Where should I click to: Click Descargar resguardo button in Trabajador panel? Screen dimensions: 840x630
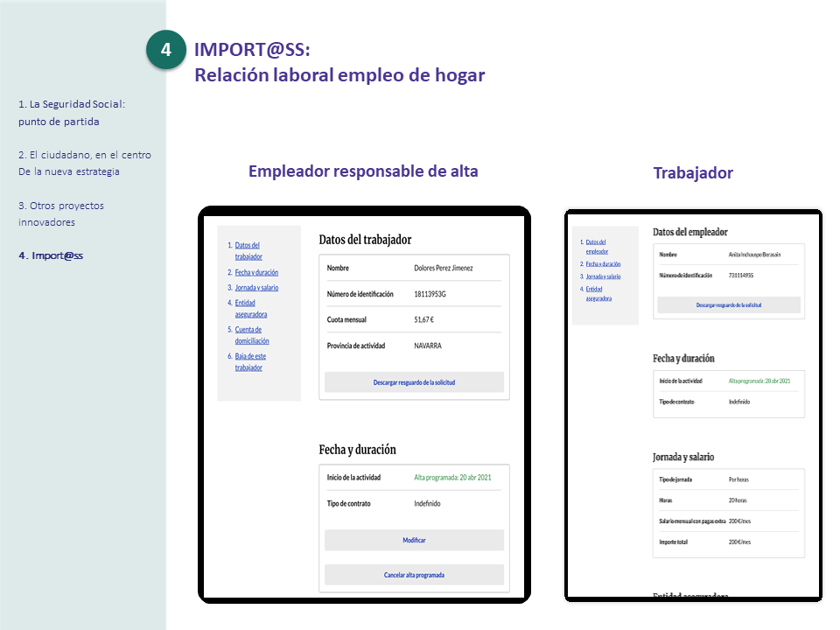pos(729,304)
